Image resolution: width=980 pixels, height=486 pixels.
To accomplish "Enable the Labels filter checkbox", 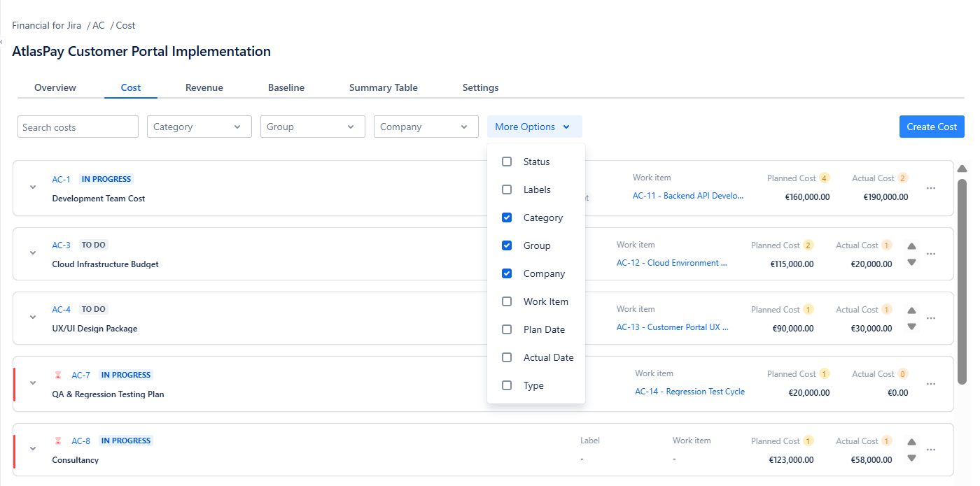I will (507, 190).
